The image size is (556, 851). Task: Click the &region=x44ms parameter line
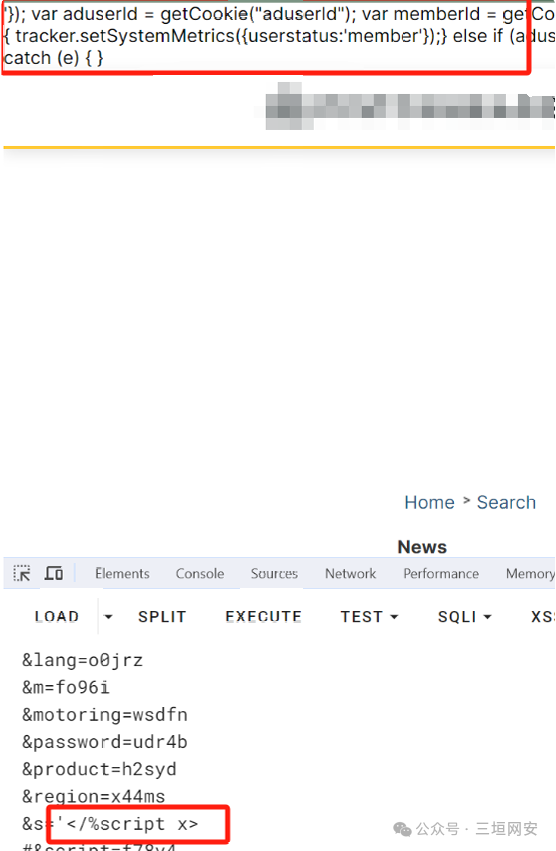(x=93, y=796)
